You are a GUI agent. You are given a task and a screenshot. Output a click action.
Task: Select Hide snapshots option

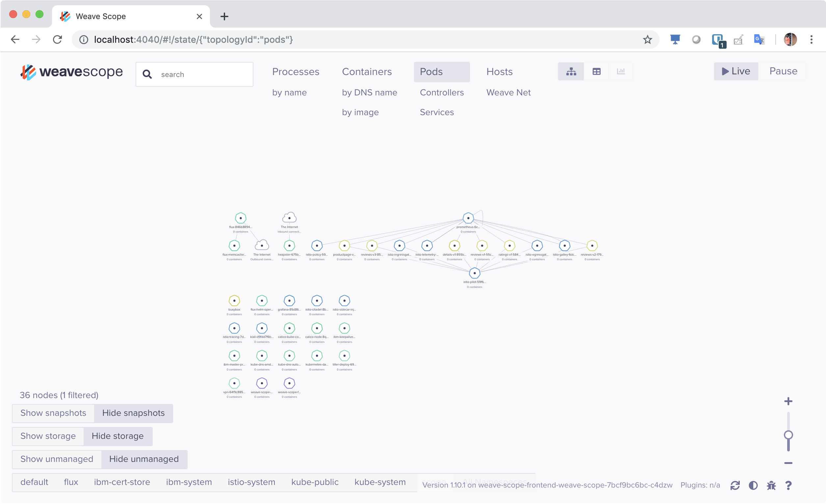coord(133,413)
